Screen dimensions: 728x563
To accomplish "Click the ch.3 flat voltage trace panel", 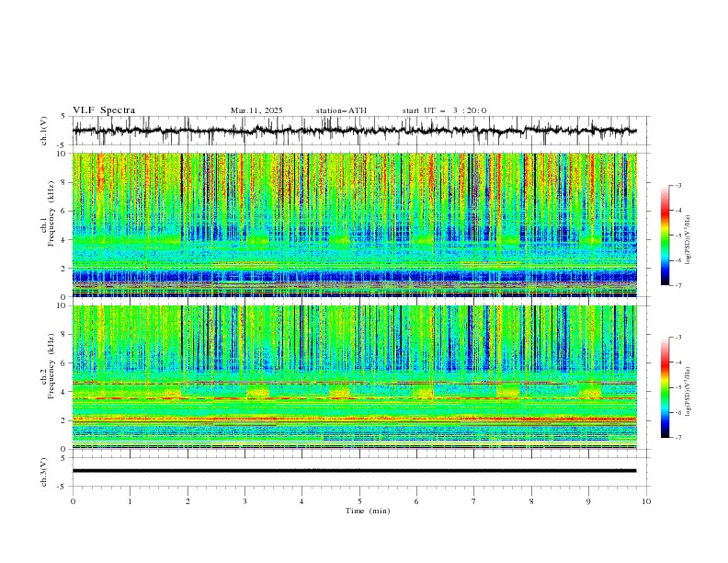I will coord(360,472).
